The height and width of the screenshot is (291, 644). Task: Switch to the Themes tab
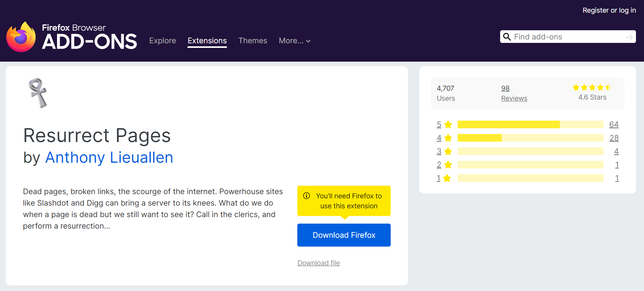[x=253, y=41]
